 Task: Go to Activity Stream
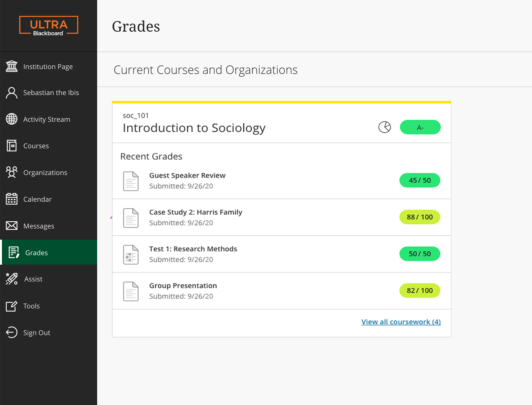(49, 119)
